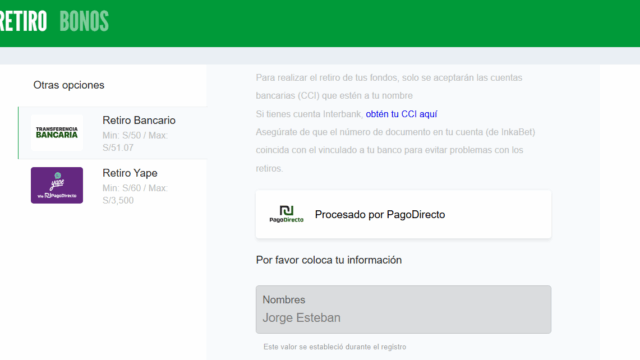Select the Retiro Bancario option
Viewport: 640px width, 360px height.
click(113, 133)
